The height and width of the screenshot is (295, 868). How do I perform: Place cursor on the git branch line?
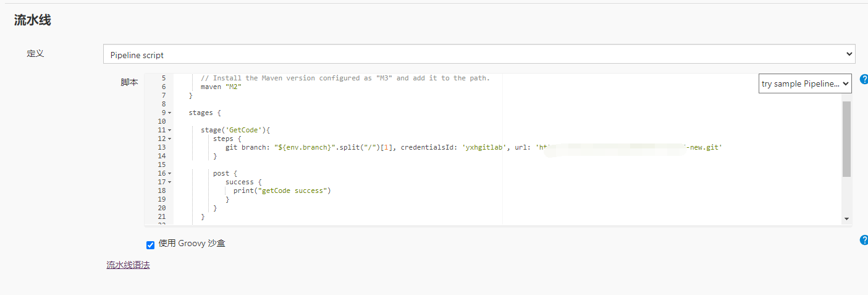309,148
